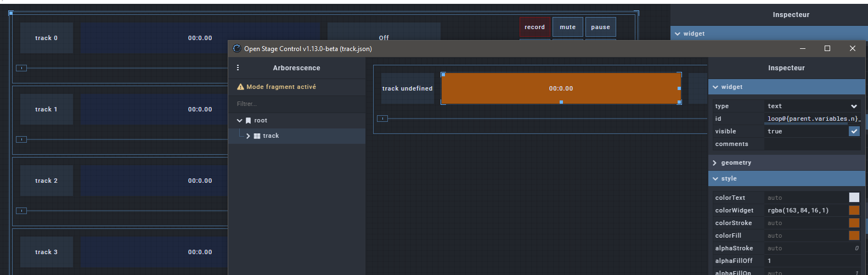Click the colorFill auto value field
868x275 pixels.
coord(806,235)
